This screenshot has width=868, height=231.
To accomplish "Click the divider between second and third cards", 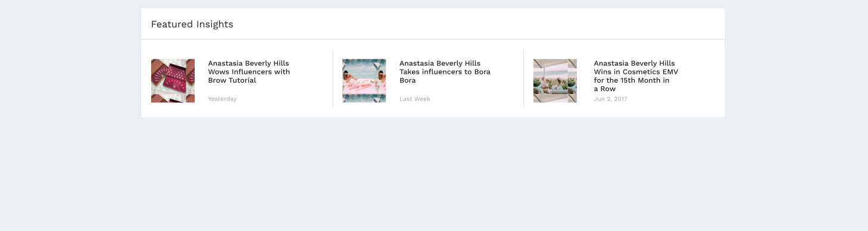I will pos(524,78).
